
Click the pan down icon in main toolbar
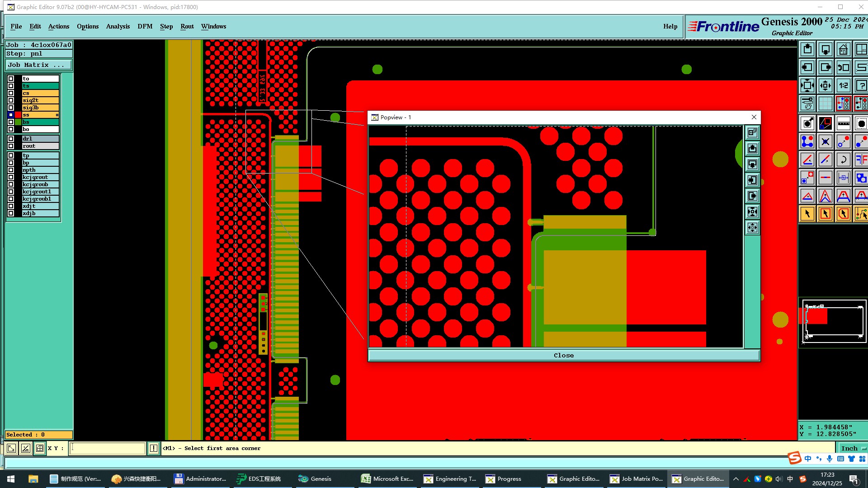point(826,49)
